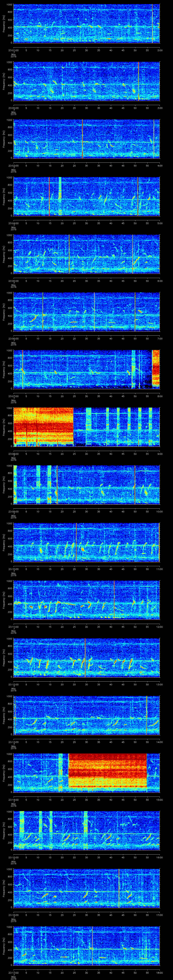Click the Frequency (Hz) axis label of 23:01:00 plot
This screenshot has height=980, width=173.
pyautogui.click(x=4, y=24)
